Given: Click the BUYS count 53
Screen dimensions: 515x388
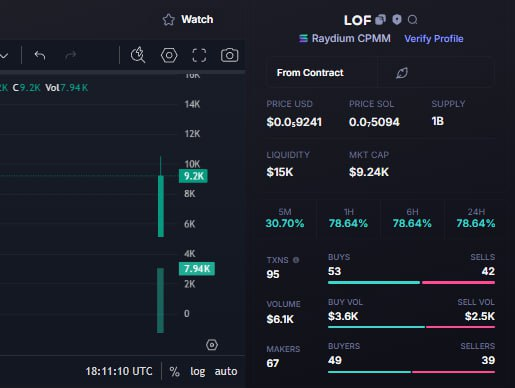Looking at the screenshot, I should [x=334, y=271].
